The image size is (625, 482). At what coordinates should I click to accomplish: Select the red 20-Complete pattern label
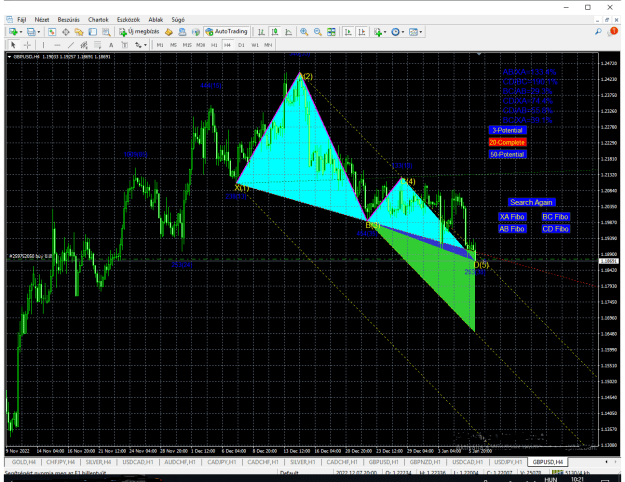coord(507,142)
